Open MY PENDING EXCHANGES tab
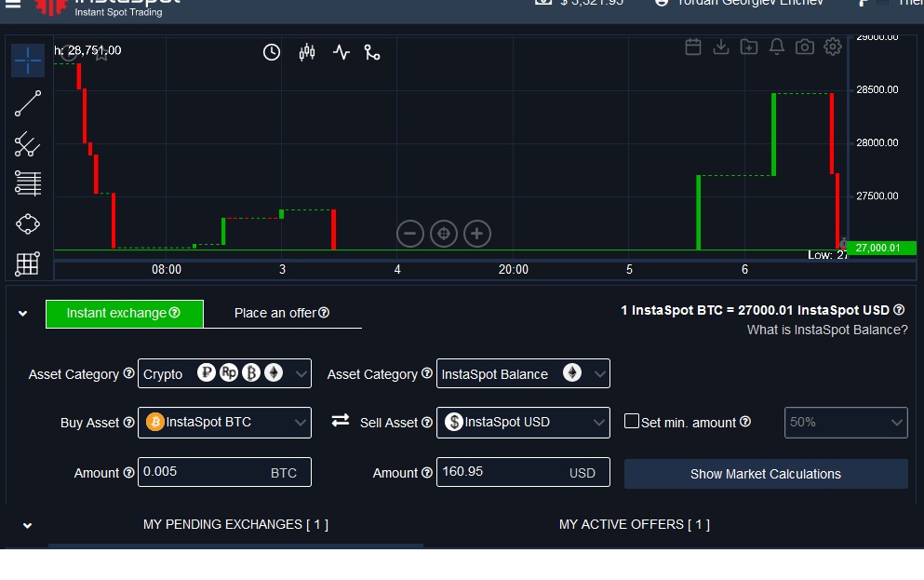 point(235,524)
